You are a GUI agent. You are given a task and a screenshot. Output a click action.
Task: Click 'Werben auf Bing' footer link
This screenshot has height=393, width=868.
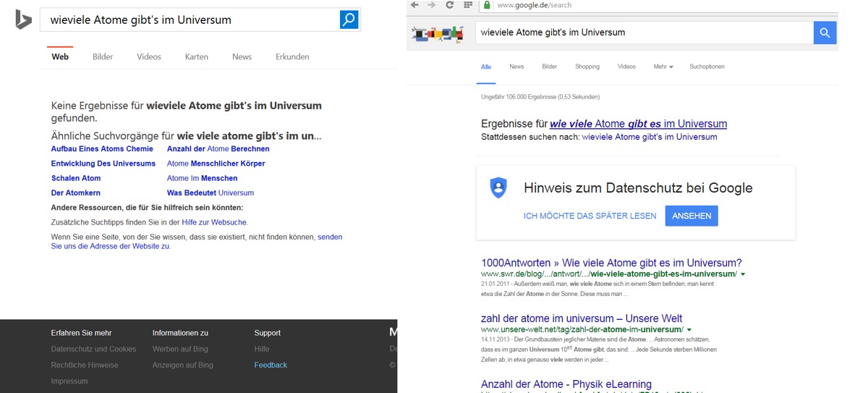click(180, 349)
